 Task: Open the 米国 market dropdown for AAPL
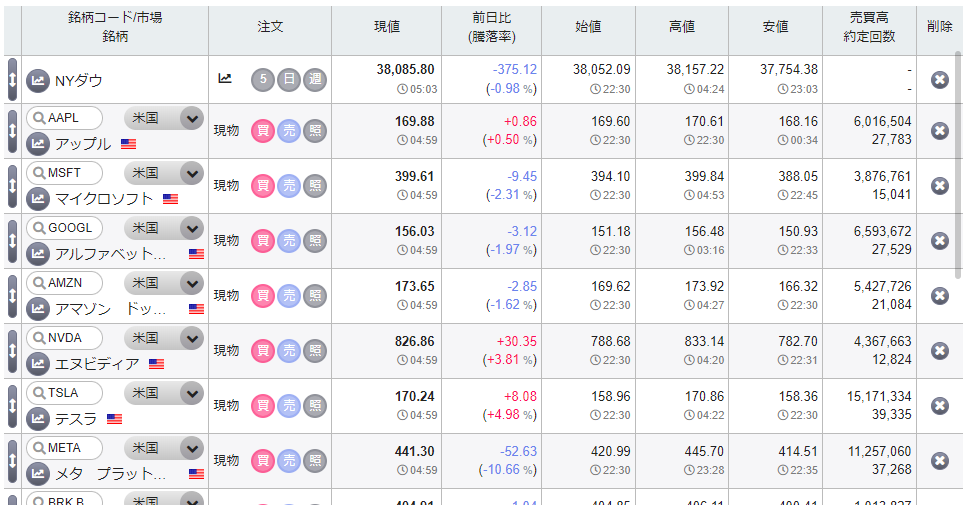191,118
